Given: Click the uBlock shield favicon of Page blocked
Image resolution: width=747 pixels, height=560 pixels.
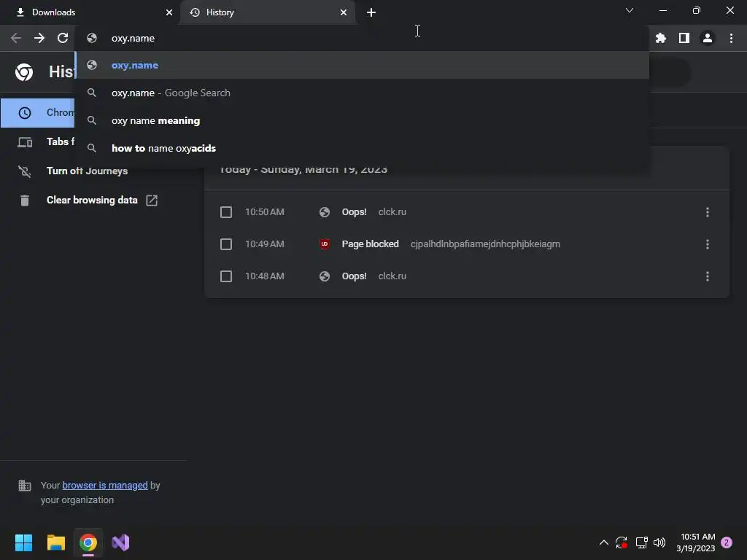Looking at the screenshot, I should 325,244.
